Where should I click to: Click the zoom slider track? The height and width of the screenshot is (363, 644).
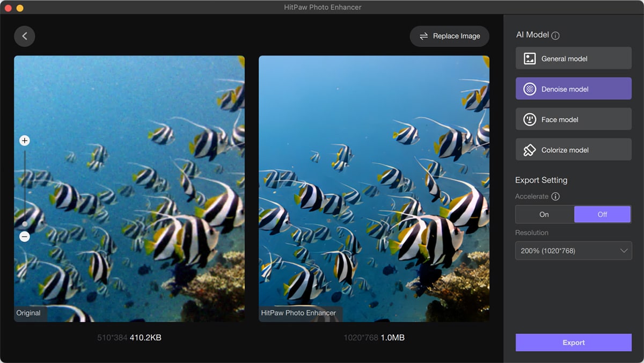25,188
